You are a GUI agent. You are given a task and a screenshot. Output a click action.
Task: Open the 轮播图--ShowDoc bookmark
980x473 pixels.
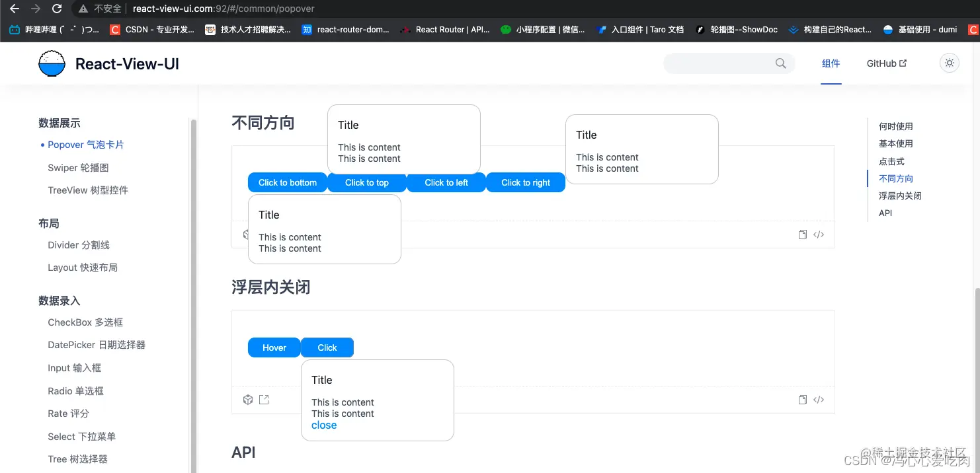tap(737, 30)
